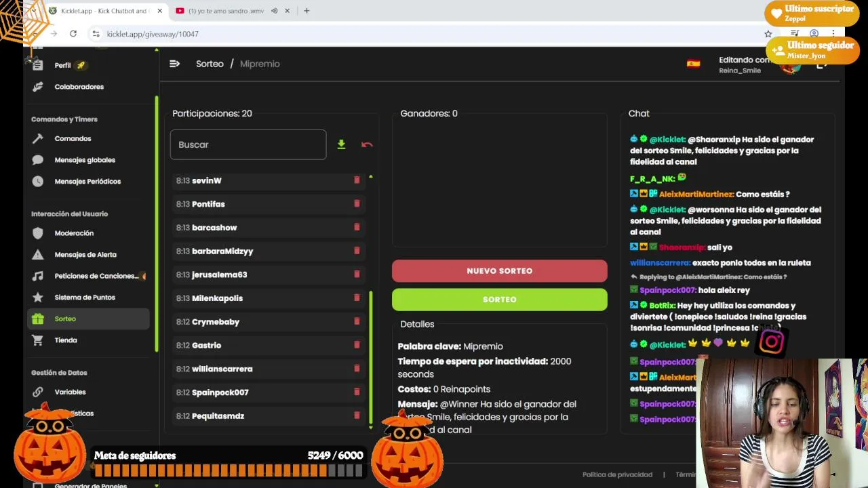Open Colaboradores handshake icon in sidebar

[x=38, y=87]
